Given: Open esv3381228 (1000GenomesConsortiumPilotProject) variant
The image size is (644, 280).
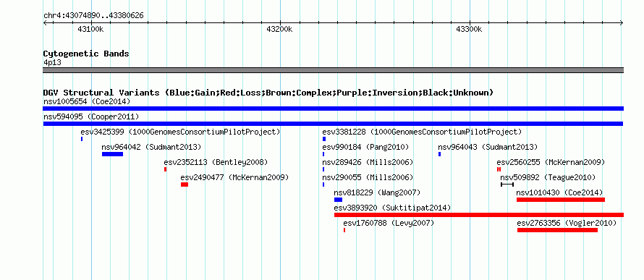Looking at the screenshot, I should point(422,132).
